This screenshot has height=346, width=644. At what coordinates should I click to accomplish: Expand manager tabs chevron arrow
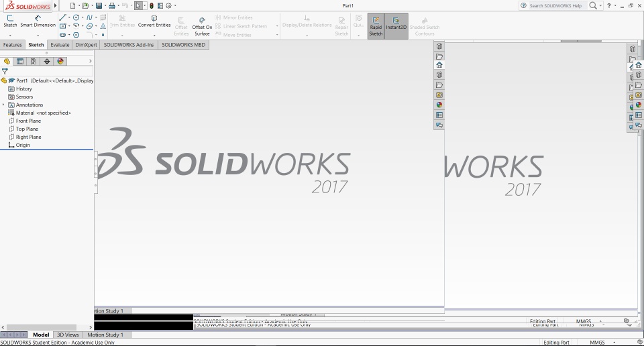tap(91, 61)
